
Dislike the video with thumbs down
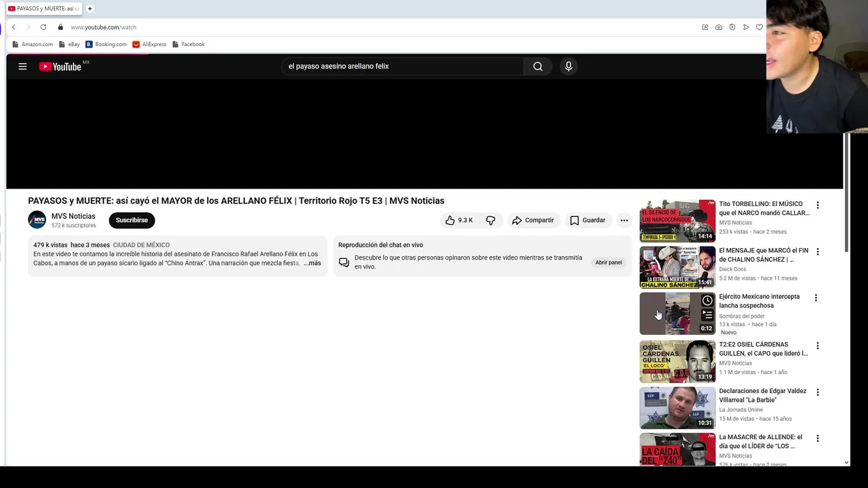point(490,220)
